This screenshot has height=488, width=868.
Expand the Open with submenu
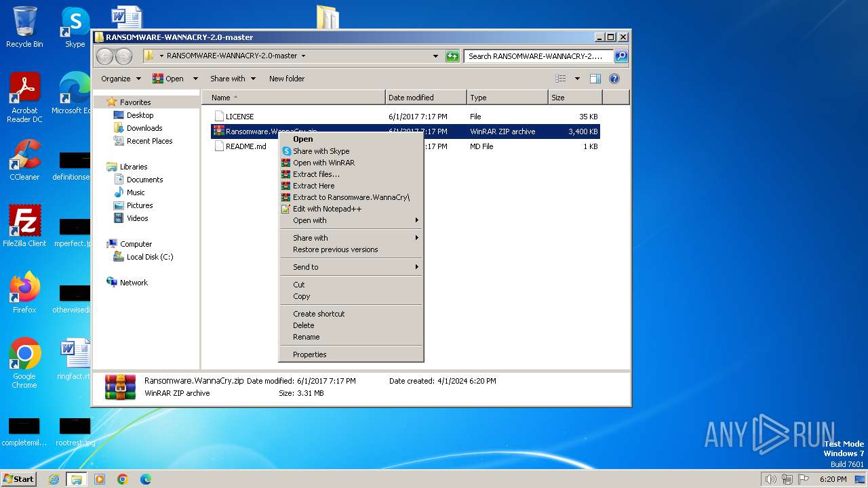(351, 220)
